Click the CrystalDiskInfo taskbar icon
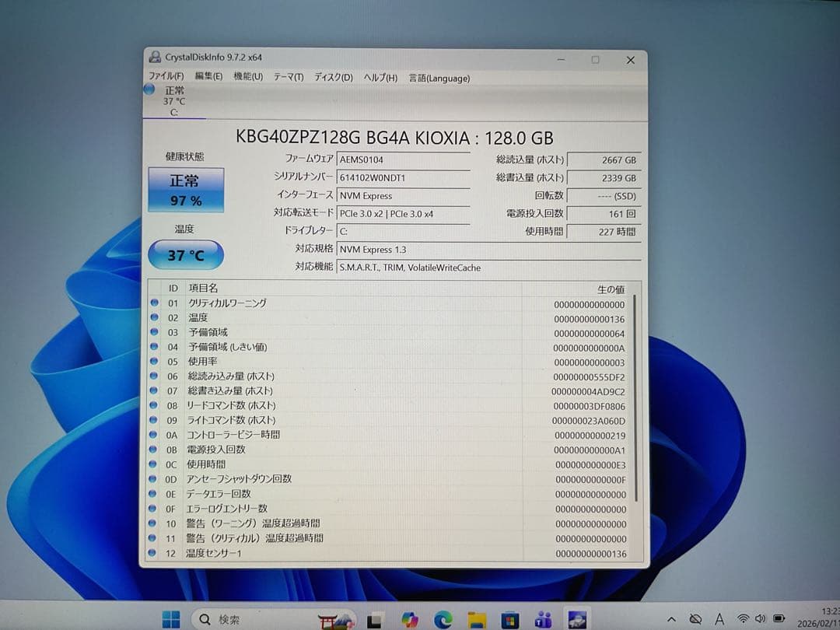The image size is (840, 630). click(577, 619)
